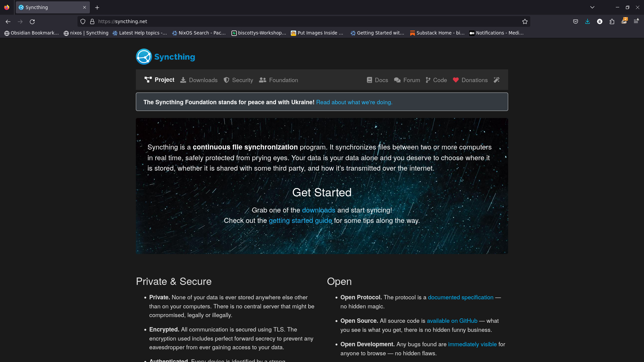Open the 'documented specification' link

point(461,297)
